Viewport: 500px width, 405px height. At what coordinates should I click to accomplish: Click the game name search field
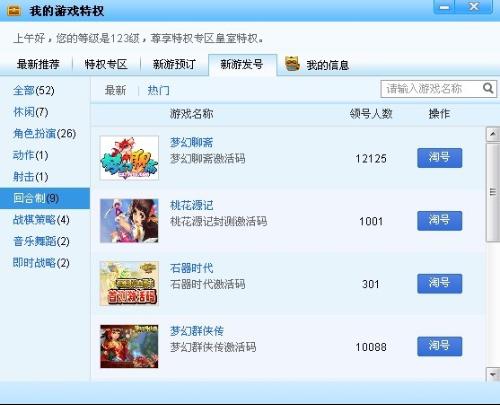432,89
